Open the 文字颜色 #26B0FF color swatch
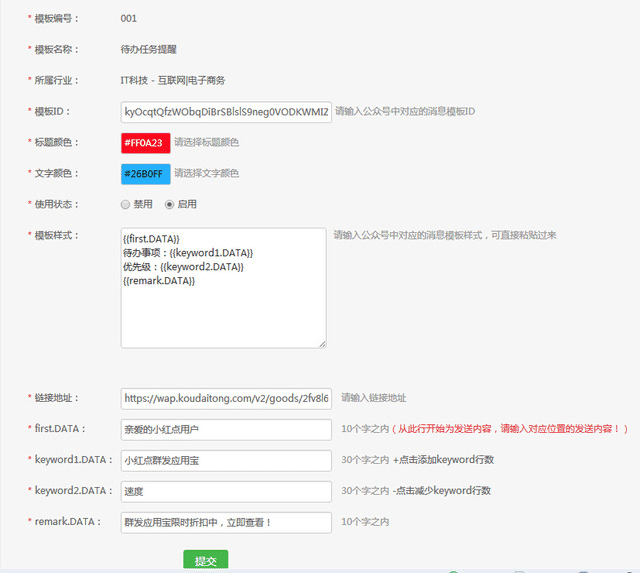The width and height of the screenshot is (640, 573). tap(145, 174)
